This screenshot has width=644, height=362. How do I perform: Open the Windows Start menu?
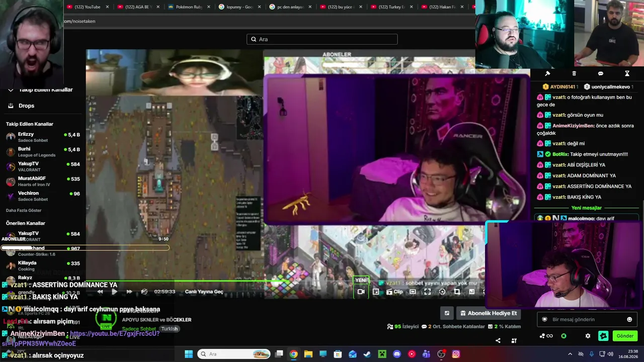pos(189,354)
